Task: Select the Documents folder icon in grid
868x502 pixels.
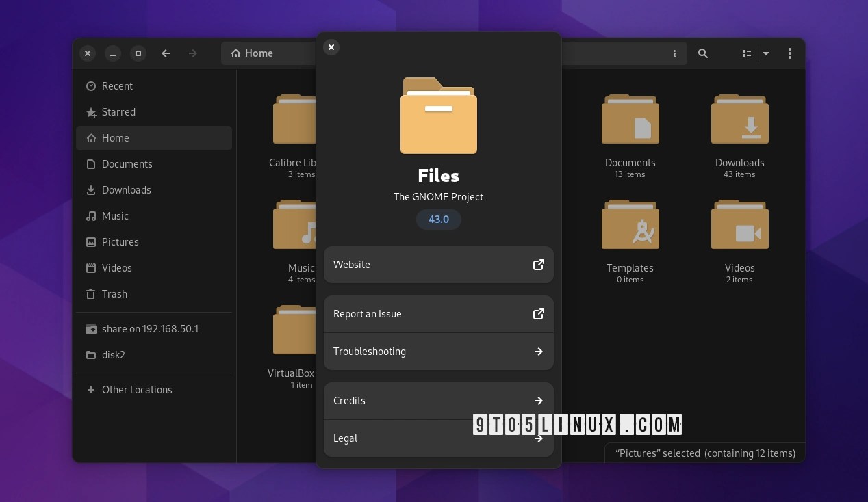Action: point(630,119)
